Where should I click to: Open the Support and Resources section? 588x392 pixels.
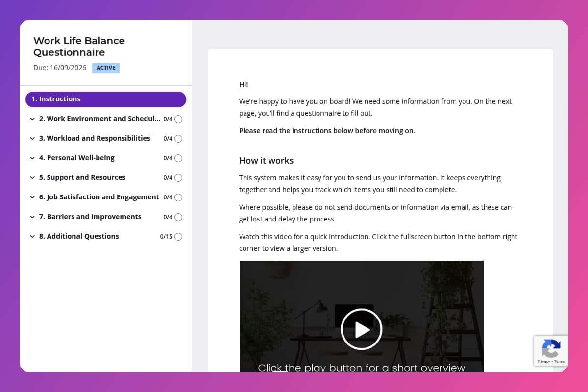point(82,177)
